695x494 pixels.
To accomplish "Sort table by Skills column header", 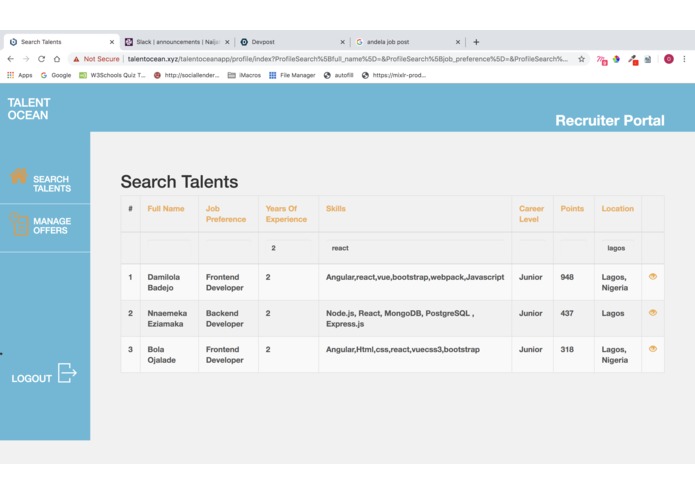I will [336, 209].
